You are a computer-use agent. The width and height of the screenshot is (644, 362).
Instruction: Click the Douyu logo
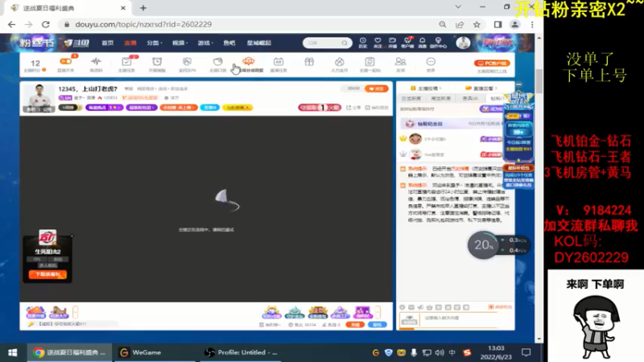pyautogui.click(x=76, y=43)
